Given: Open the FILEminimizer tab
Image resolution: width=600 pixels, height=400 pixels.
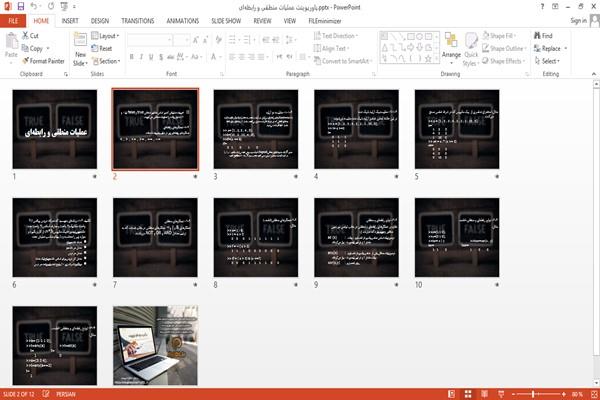Looking at the screenshot, I should click(x=325, y=21).
